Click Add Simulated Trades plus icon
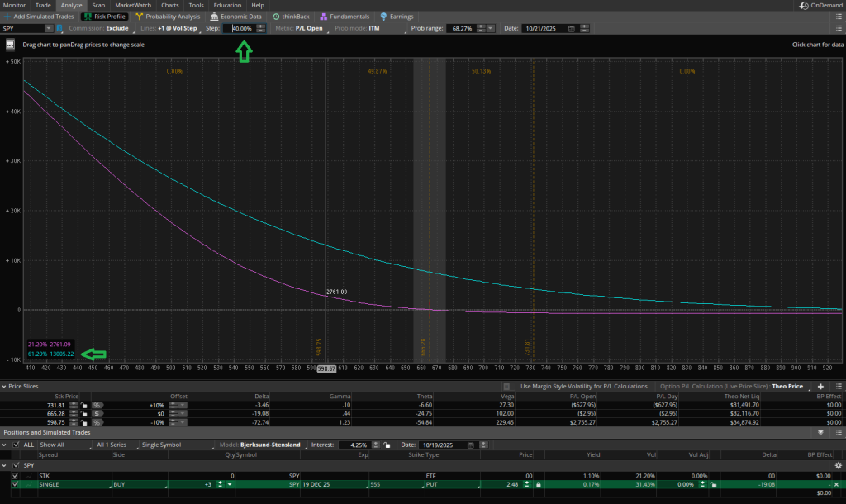Image resolution: width=846 pixels, height=504 pixels. click(7, 16)
